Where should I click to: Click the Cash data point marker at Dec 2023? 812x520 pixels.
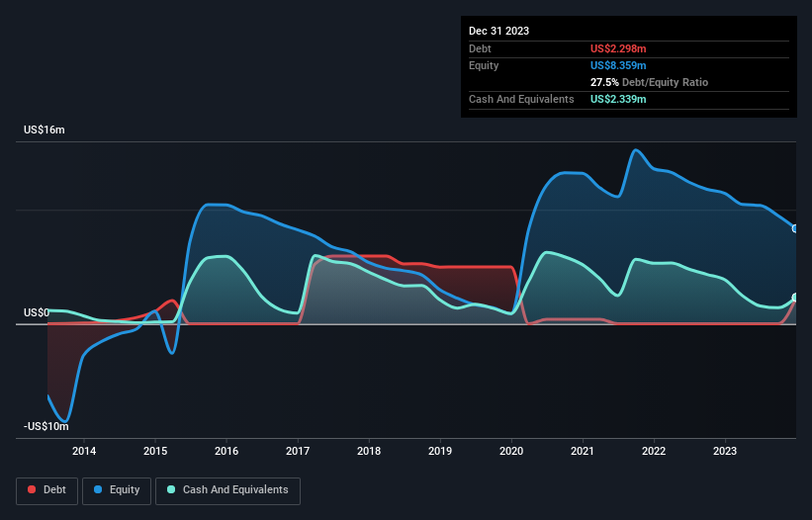tap(795, 298)
